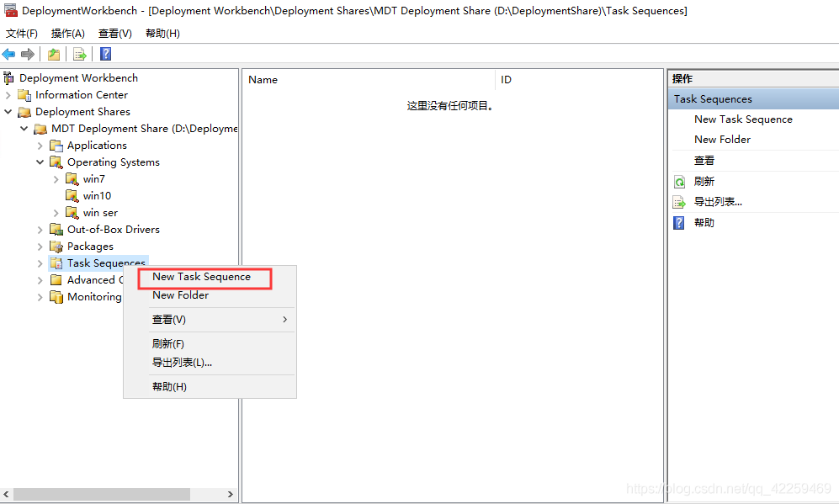The image size is (839, 504).
Task: Choose New Task Sequence from context menu
Action: [x=201, y=277]
